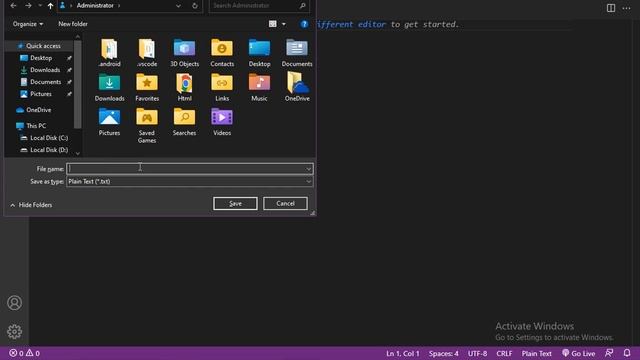The height and width of the screenshot is (360, 640).
Task: Select OneDrive in navigation pane
Action: click(38, 110)
